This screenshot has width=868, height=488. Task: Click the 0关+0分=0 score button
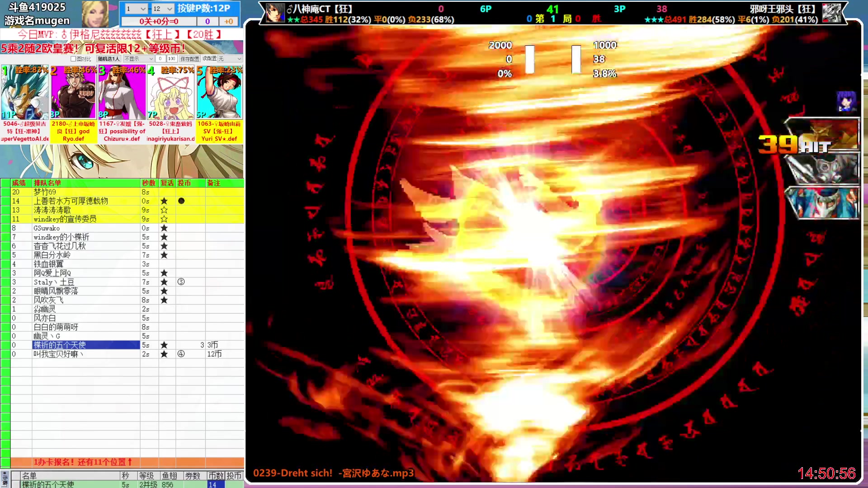click(159, 21)
